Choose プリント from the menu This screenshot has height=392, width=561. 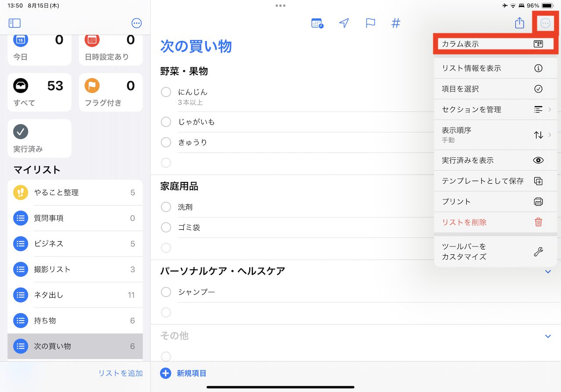[x=495, y=202]
